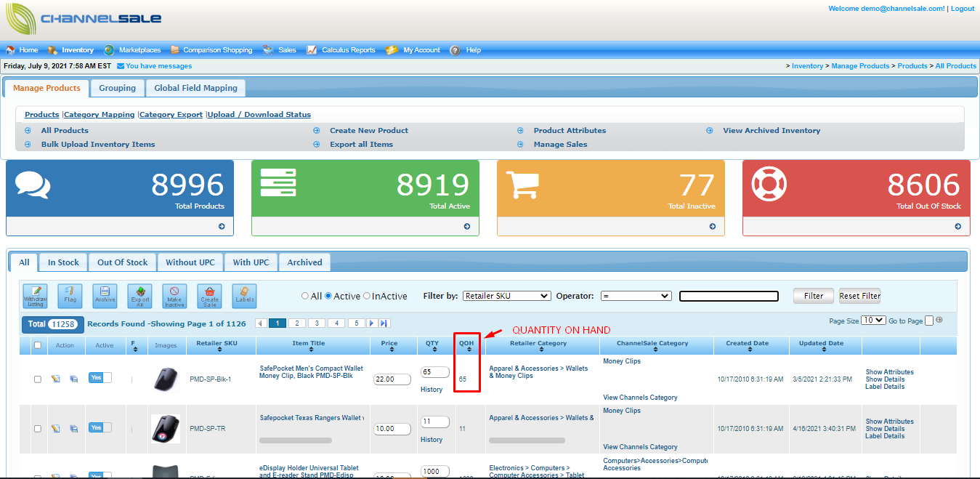Screen dimensions: 980x479
Task: Open the Operator dropdown
Action: [x=636, y=296]
